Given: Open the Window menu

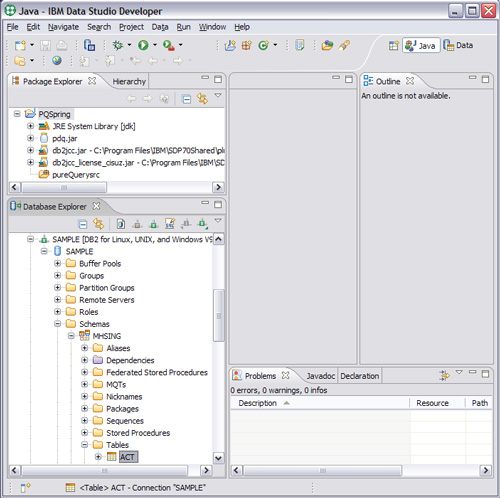Looking at the screenshot, I should click(x=212, y=27).
